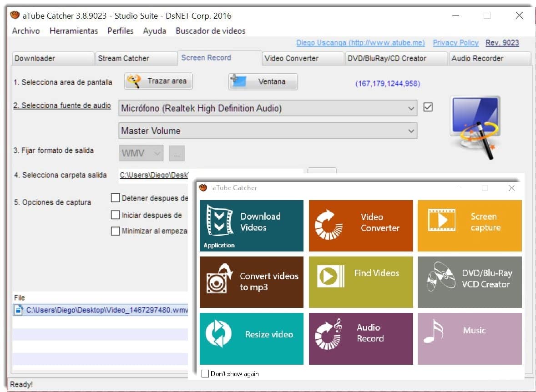Click the window icon on Ventana button
This screenshot has width=536, height=392.
click(x=238, y=81)
